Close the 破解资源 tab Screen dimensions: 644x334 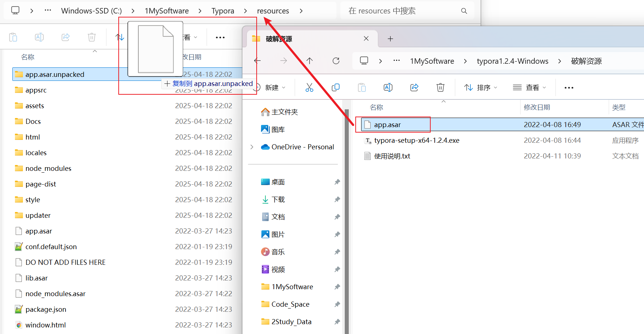point(366,39)
